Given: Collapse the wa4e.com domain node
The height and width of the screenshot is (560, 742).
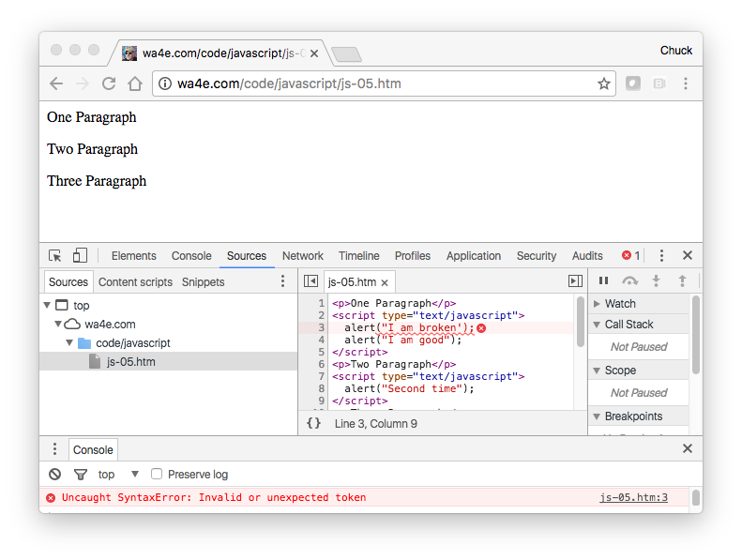Looking at the screenshot, I should coord(58,324).
